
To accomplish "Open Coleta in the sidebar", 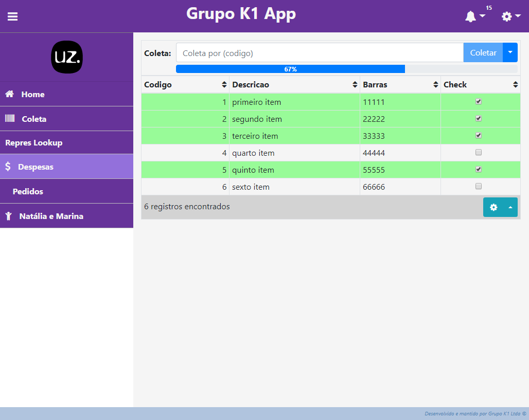I will tap(66, 119).
